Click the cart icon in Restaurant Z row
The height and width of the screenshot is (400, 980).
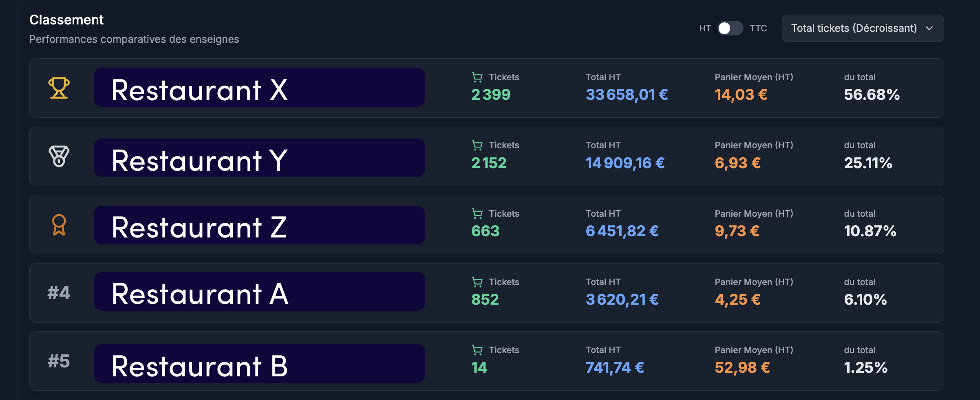[x=477, y=213]
